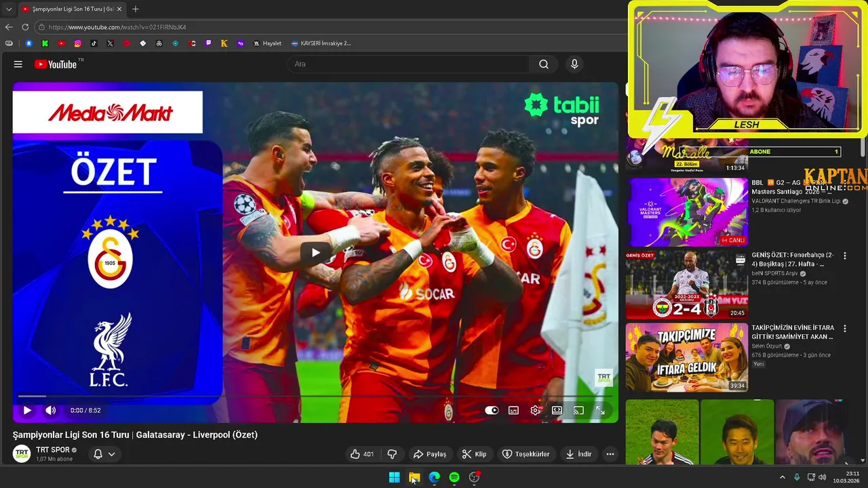This screenshot has height=488, width=868.
Task: Open the Instagram bookmark icon
Action: coord(77,43)
